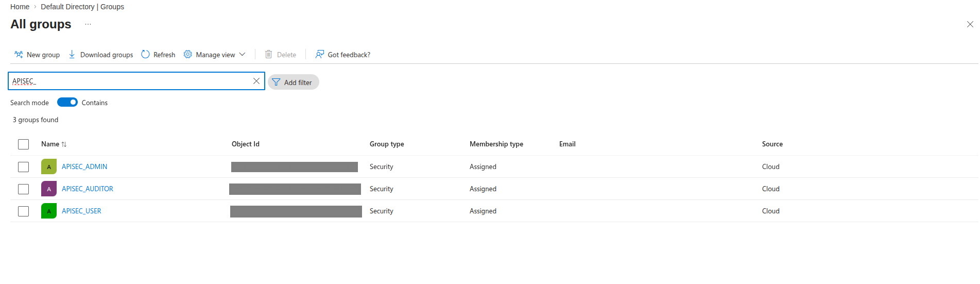This screenshot has height=284, width=980.
Task: Click Assigned in the APISEC_AUDITOR row
Action: 483,189
